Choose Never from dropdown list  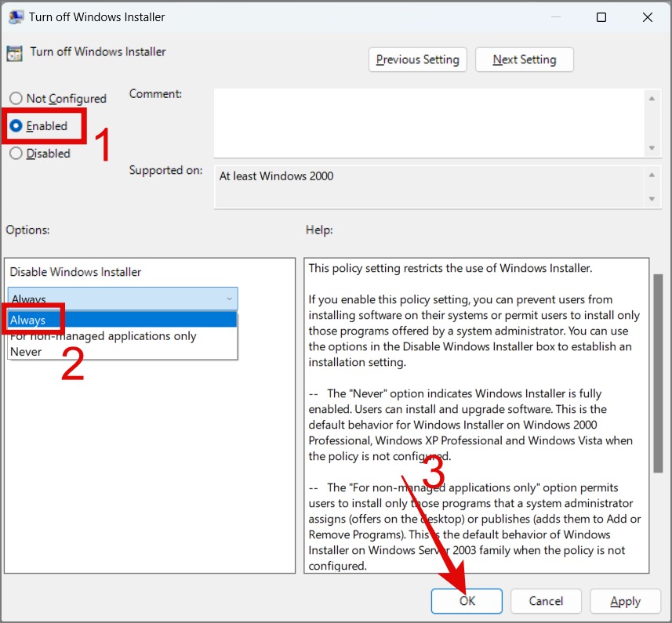coord(122,352)
